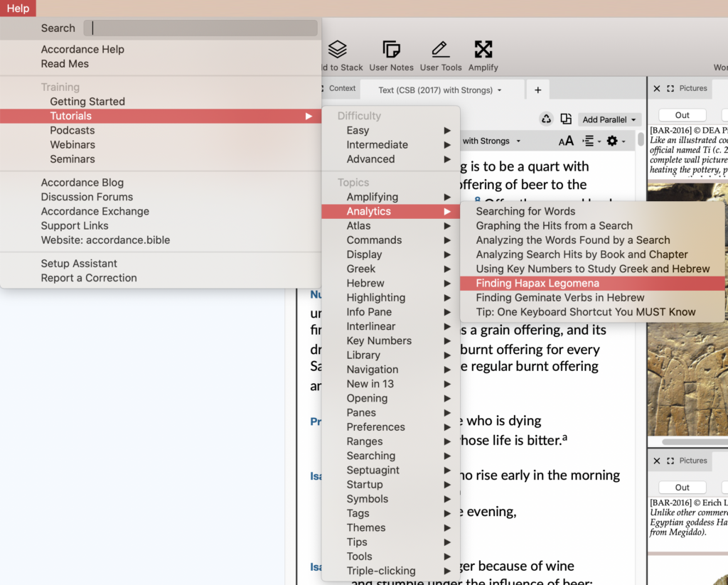Viewport: 728px width, 585px height.
Task: Maximize the upper Pictures pane
Action: (x=670, y=89)
